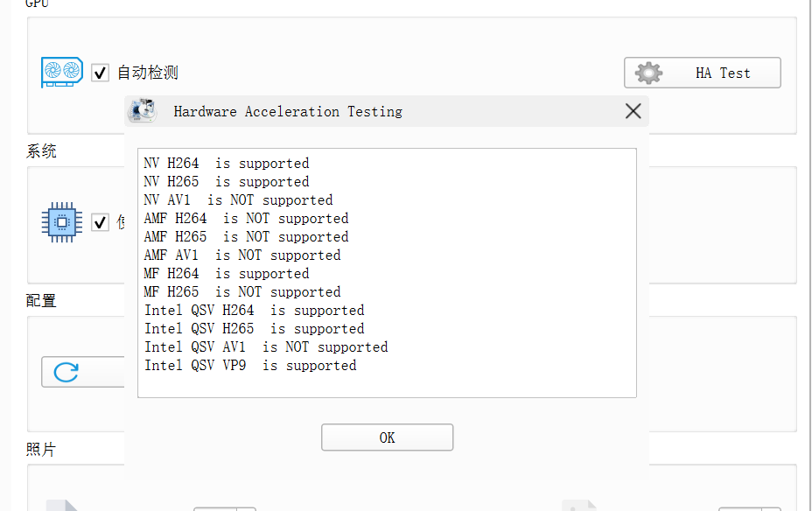Select the line 'Intel QSV H264 is supported'

[255, 311]
